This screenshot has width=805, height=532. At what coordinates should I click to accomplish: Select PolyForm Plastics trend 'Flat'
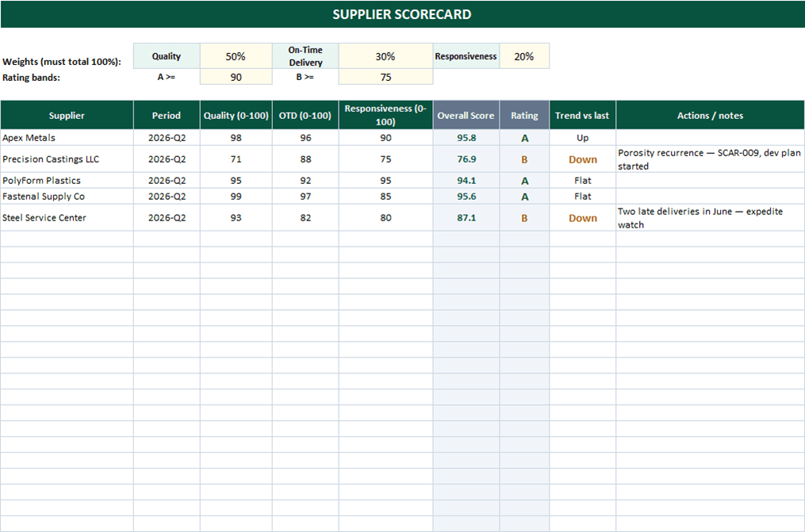coord(582,180)
